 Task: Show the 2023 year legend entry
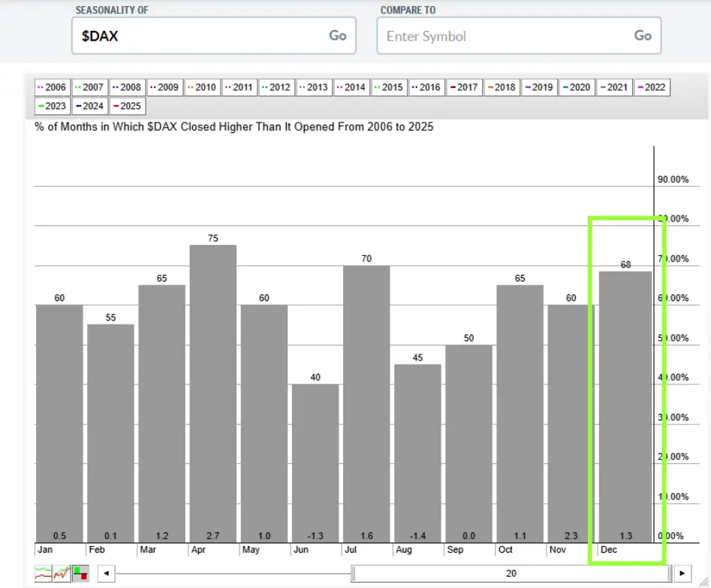tap(52, 106)
